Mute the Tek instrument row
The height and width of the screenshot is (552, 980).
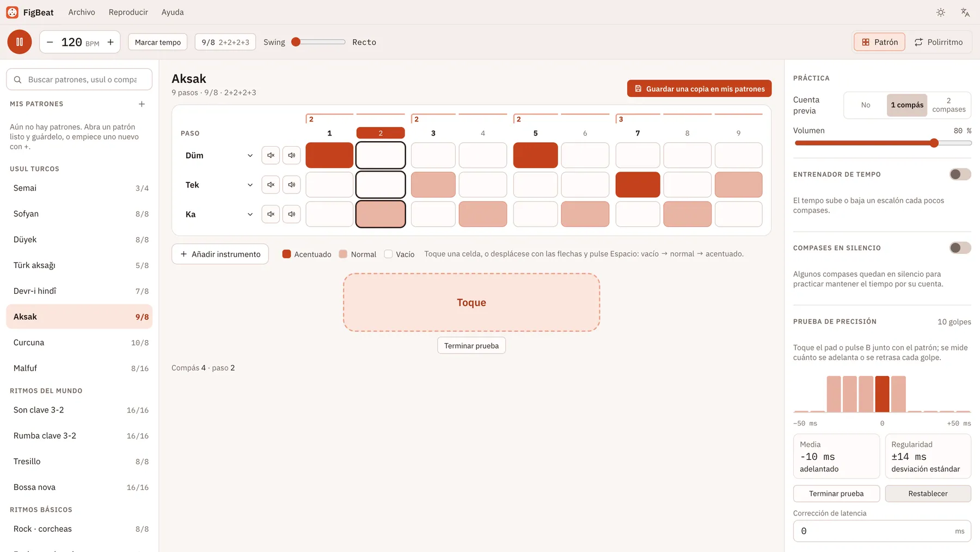(271, 185)
